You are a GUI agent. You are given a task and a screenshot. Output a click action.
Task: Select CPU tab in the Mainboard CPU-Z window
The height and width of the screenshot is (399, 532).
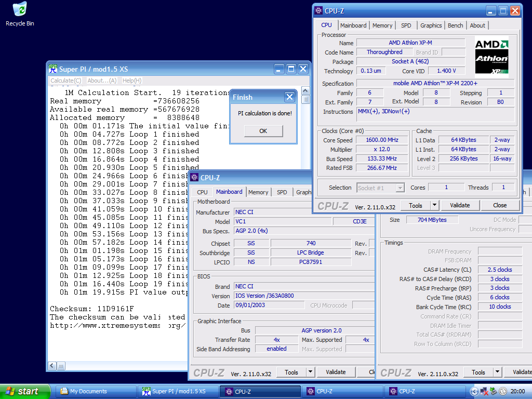tap(202, 192)
